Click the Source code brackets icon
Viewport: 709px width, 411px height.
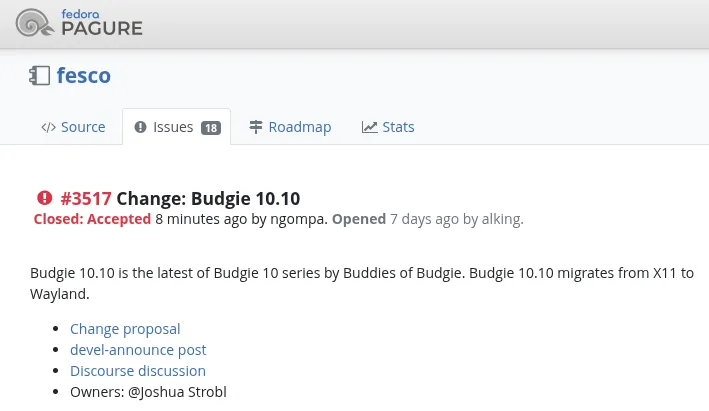(x=48, y=127)
